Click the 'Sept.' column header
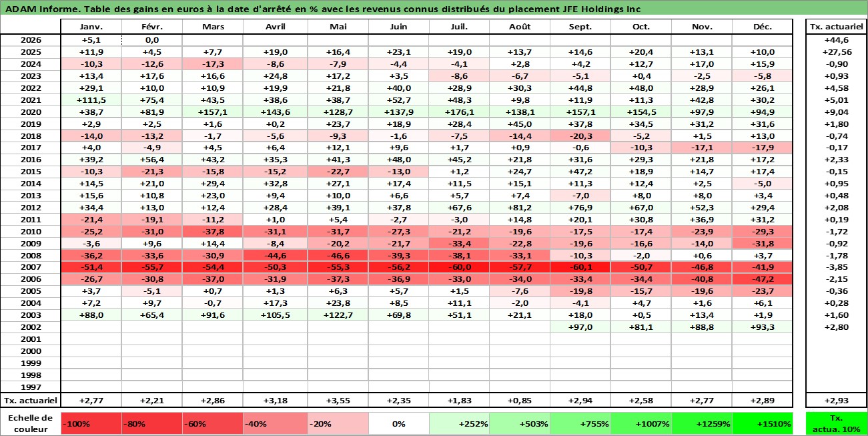Viewport: 868px width, 436px height. tap(580, 27)
